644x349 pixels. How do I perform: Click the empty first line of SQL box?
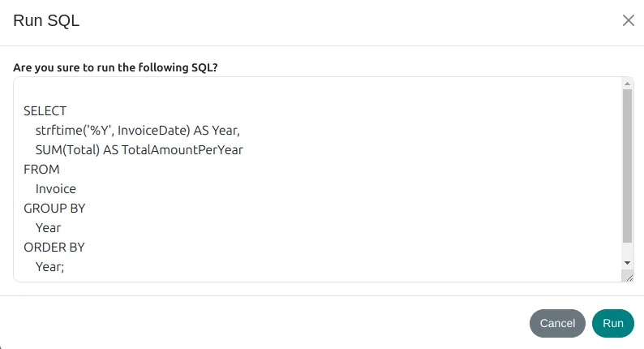(243, 91)
